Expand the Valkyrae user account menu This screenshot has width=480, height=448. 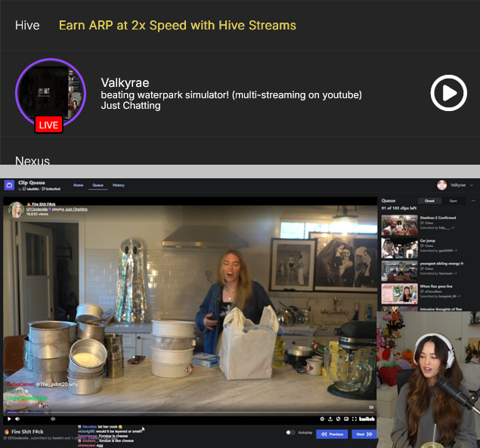(x=472, y=185)
